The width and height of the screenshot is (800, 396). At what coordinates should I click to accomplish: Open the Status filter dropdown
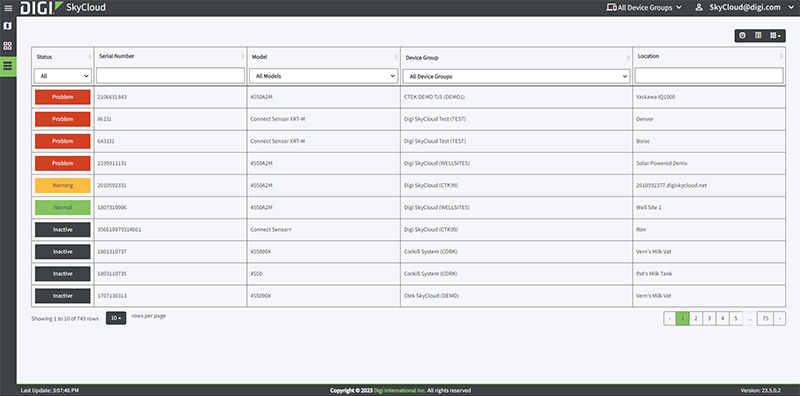click(x=63, y=76)
